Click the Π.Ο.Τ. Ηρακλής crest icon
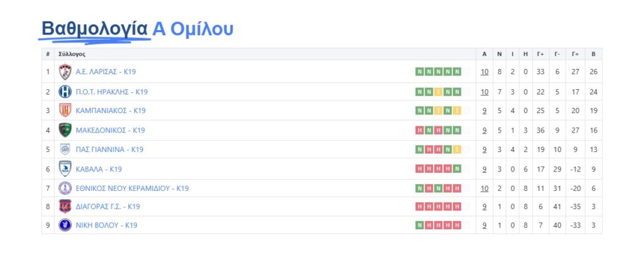The height and width of the screenshot is (262, 644). [65, 92]
